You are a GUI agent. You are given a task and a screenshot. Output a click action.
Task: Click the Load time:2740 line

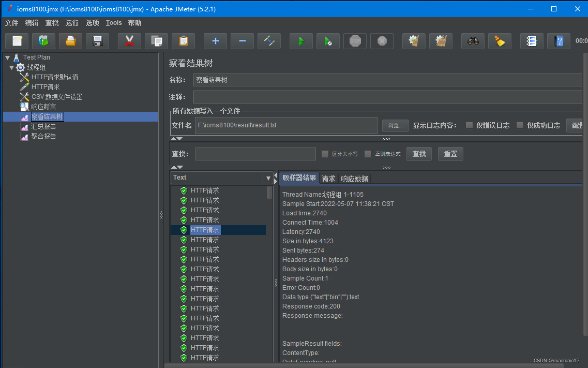[x=305, y=213]
